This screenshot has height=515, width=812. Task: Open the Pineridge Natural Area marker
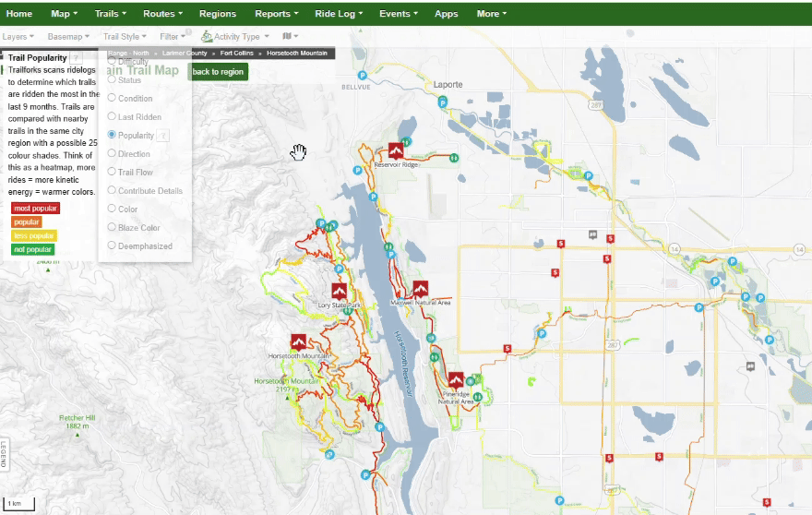pos(456,380)
